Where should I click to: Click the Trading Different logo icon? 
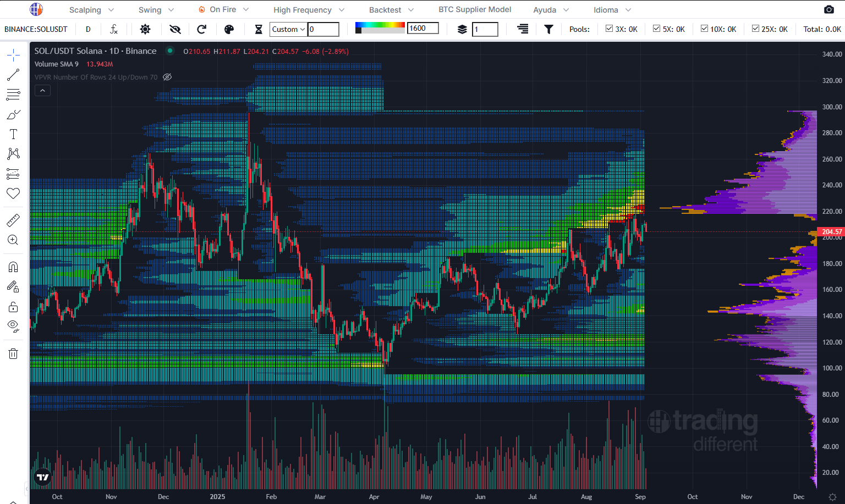point(36,9)
